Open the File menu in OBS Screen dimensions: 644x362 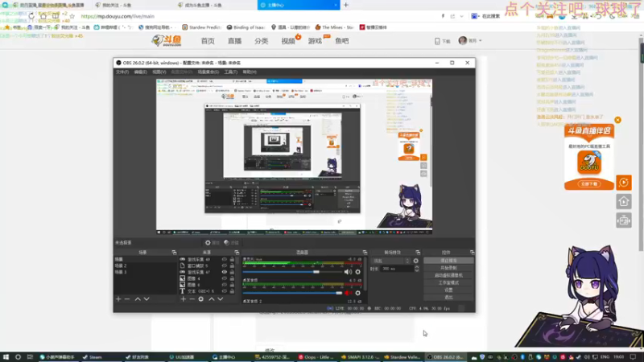click(122, 72)
